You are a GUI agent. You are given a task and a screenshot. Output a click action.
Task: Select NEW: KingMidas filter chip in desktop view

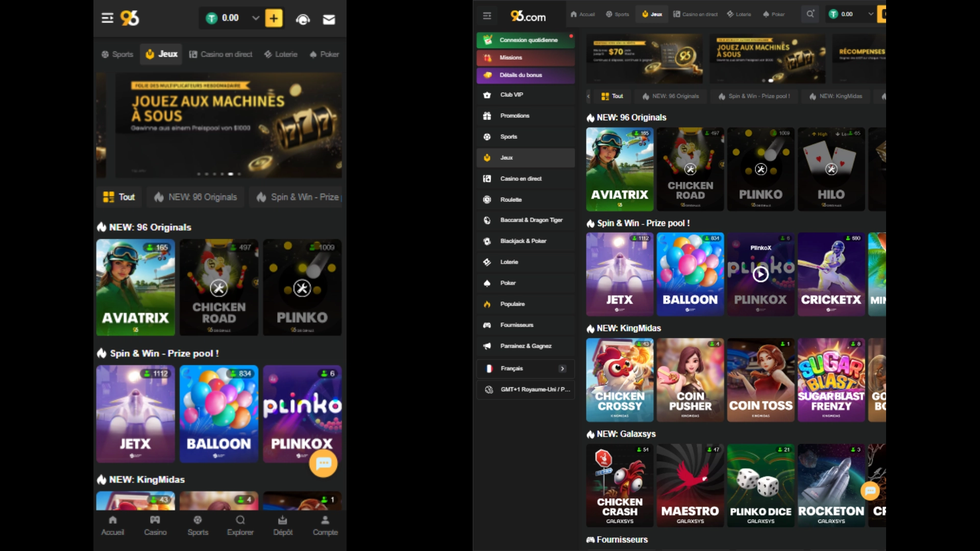pyautogui.click(x=836, y=96)
